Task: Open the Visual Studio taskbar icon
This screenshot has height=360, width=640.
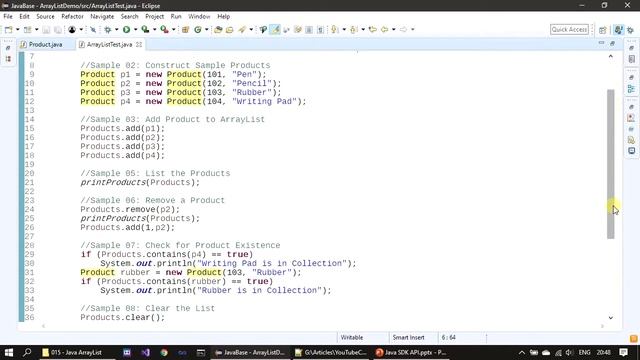Action: click(145, 352)
